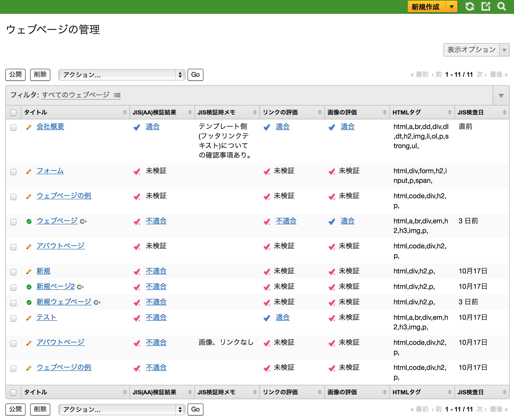Check the checkbox for フォーム row
The image size is (514, 420).
pyautogui.click(x=13, y=172)
